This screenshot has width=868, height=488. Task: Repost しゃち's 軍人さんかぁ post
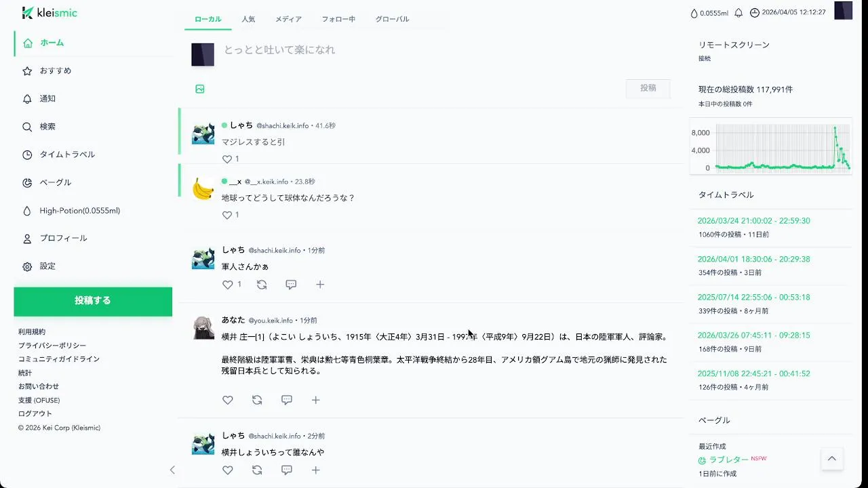click(x=262, y=285)
